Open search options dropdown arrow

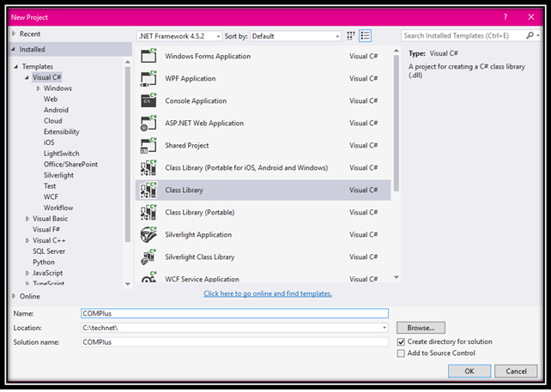pyautogui.click(x=538, y=35)
